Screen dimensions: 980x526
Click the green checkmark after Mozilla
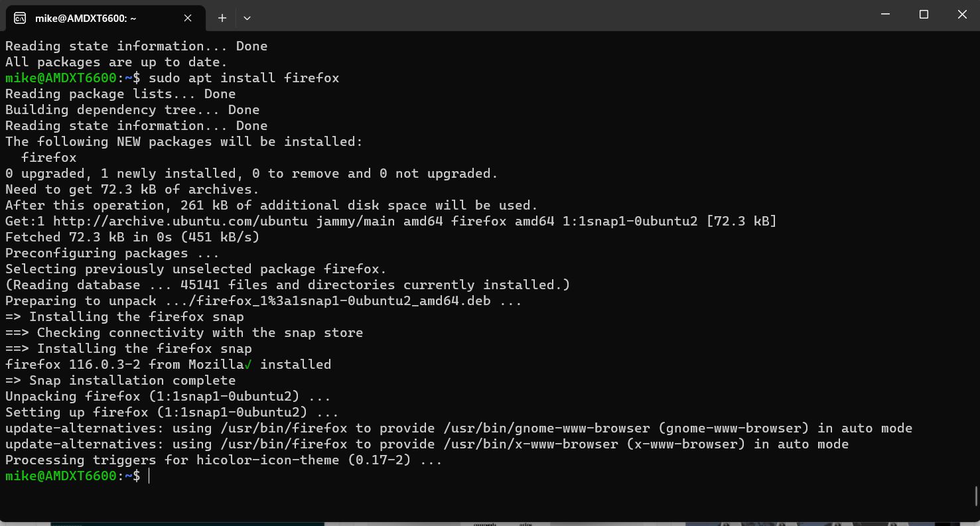point(248,365)
